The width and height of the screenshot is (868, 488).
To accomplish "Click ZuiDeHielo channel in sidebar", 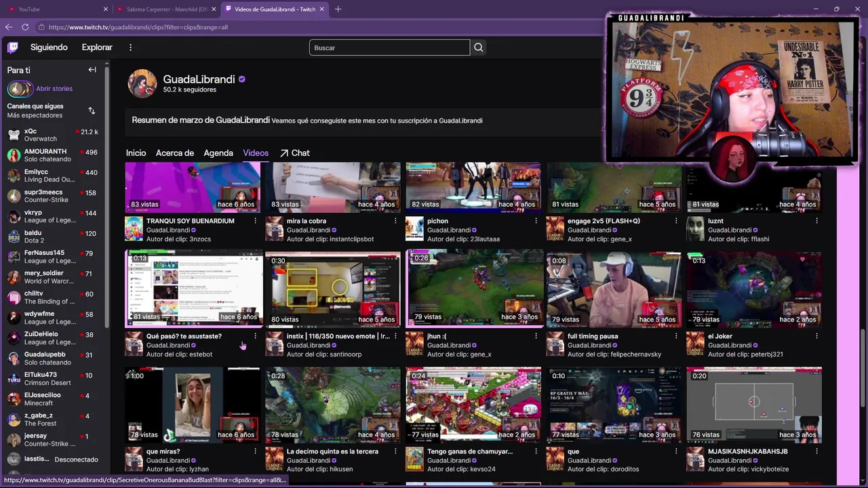I will pyautogui.click(x=53, y=338).
